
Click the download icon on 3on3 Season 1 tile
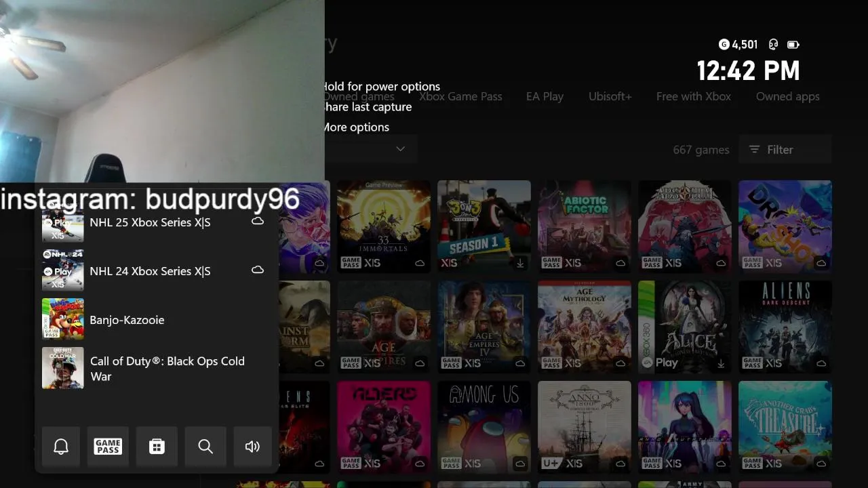click(x=520, y=263)
